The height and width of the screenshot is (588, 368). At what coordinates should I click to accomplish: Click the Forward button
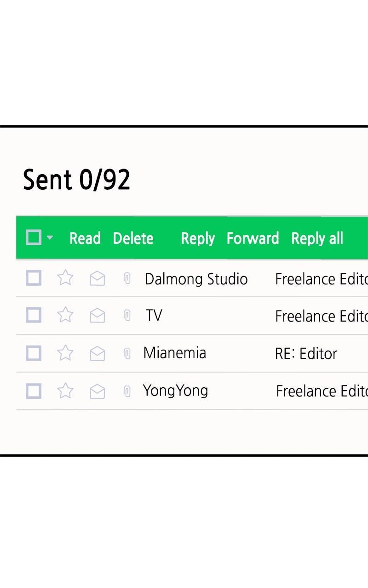click(253, 238)
